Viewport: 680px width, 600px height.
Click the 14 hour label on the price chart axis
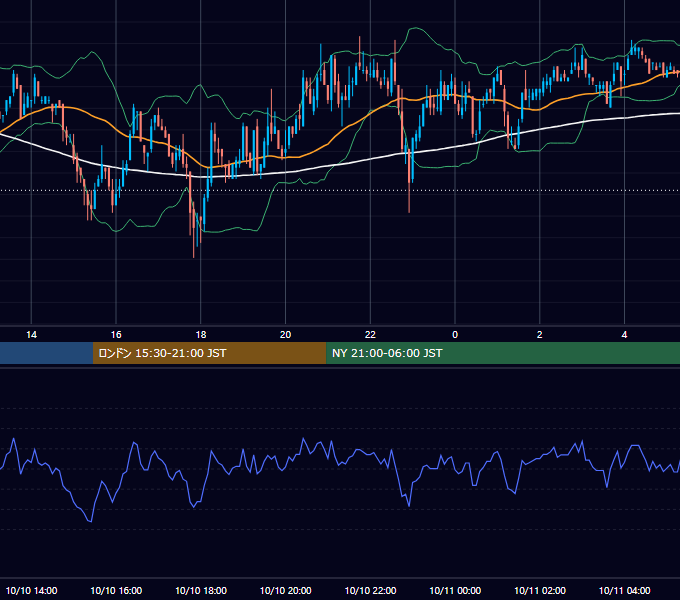click(x=31, y=335)
